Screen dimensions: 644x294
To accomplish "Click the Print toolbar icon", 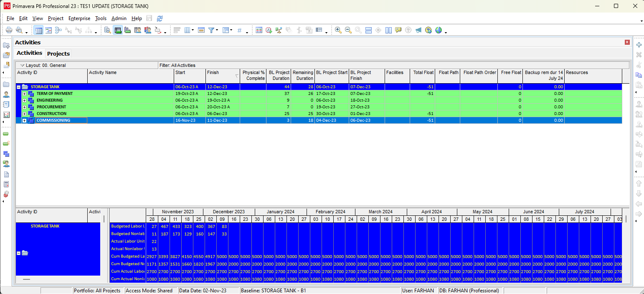I will (9, 30).
